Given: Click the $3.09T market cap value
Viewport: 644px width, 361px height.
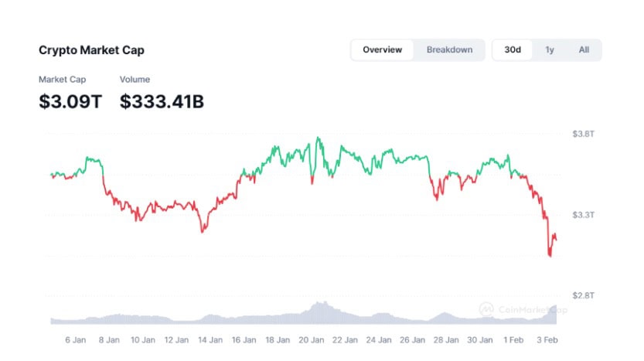Looking at the screenshot, I should [70, 101].
